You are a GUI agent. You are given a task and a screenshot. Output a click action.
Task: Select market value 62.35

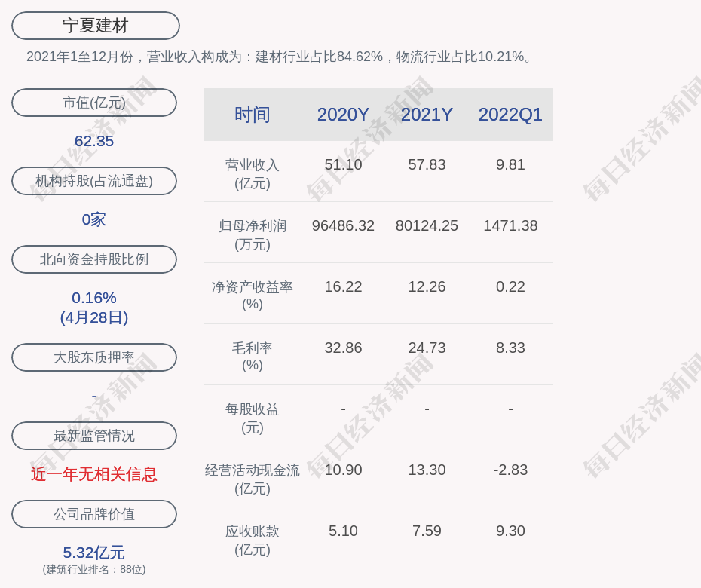click(x=94, y=141)
